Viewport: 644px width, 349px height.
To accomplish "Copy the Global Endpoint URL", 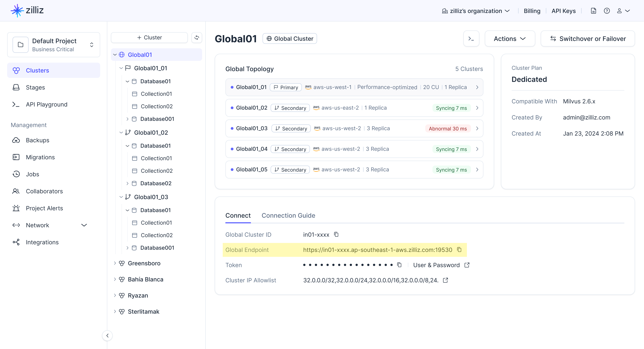I will pos(459,250).
